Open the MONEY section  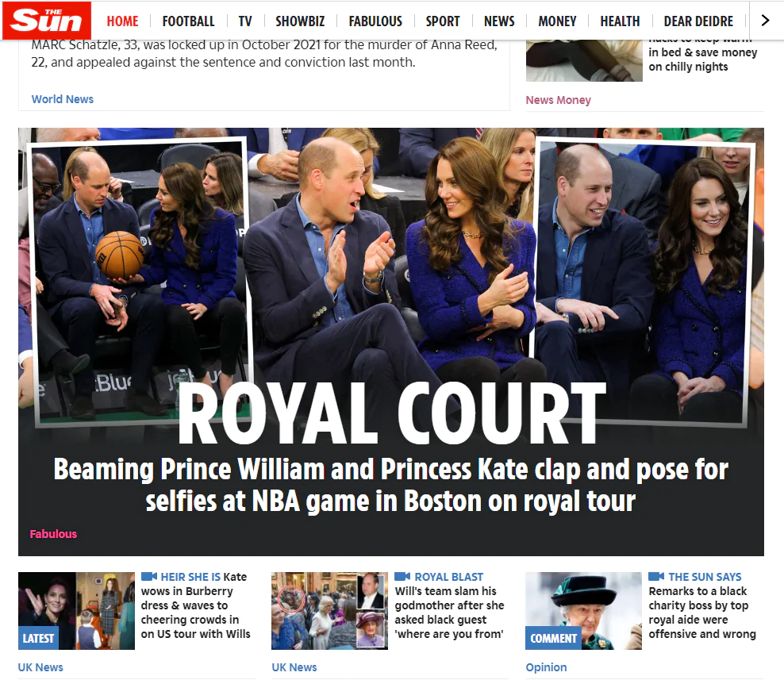(558, 21)
